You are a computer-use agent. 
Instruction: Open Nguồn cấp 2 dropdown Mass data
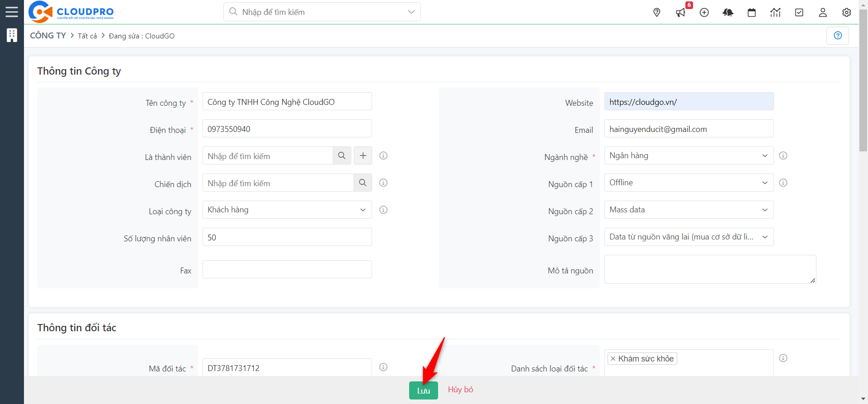pos(689,210)
